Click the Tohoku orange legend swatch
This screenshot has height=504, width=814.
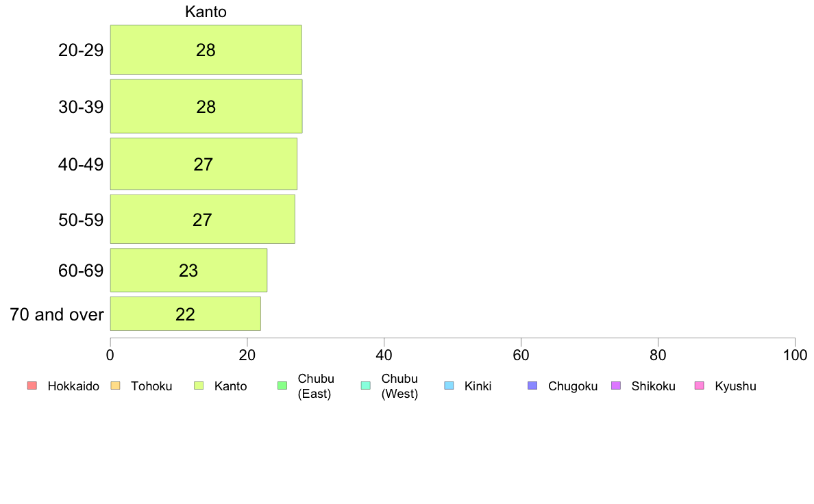tap(115, 386)
